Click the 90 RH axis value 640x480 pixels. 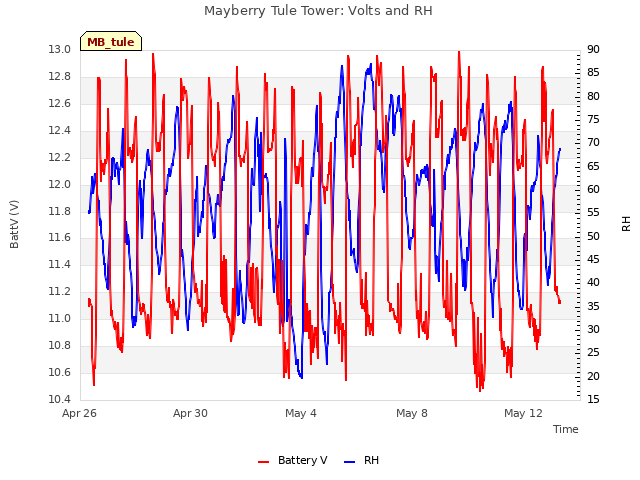[x=593, y=49]
